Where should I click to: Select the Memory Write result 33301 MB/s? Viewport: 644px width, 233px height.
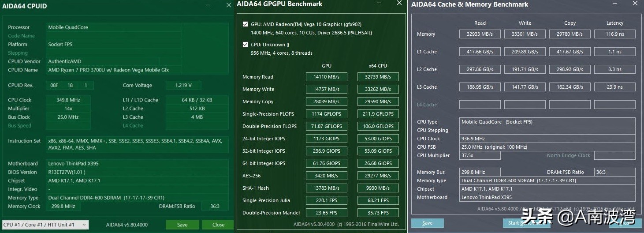525,34
